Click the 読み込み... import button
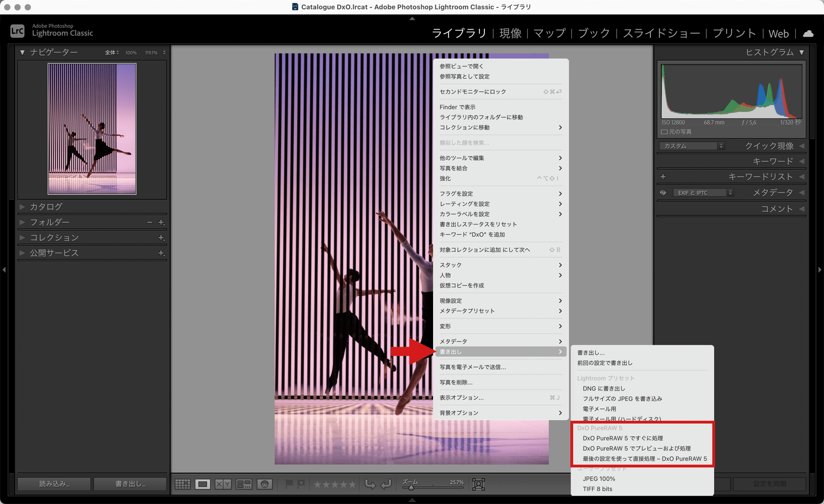824x504 pixels. pos(54,484)
